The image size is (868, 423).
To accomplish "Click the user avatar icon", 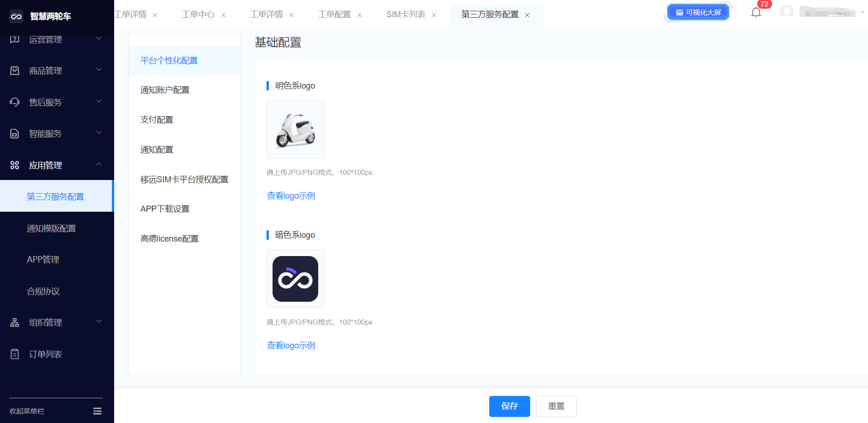I will click(786, 12).
